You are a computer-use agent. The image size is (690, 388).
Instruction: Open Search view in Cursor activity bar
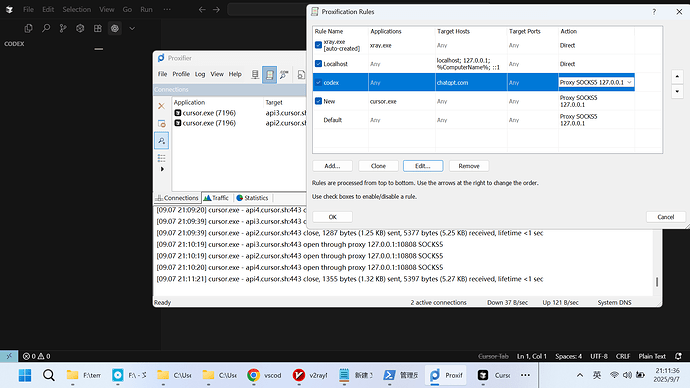click(46, 29)
